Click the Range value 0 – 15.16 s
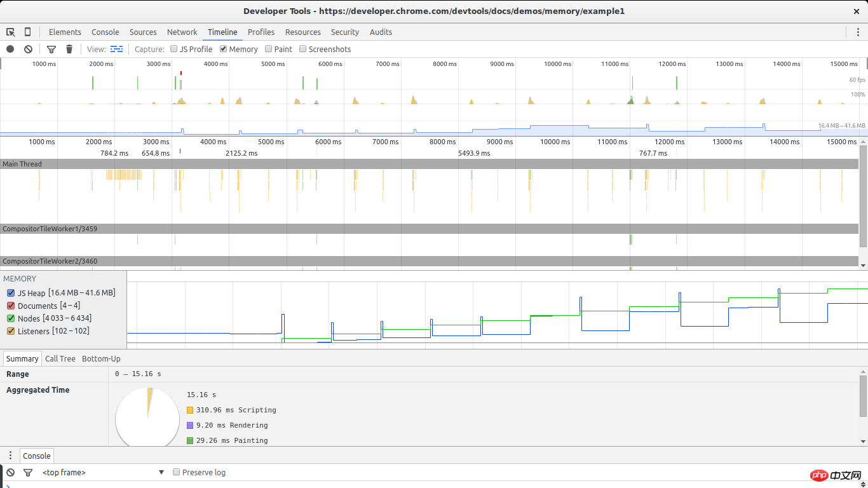This screenshot has width=868, height=488. point(138,374)
